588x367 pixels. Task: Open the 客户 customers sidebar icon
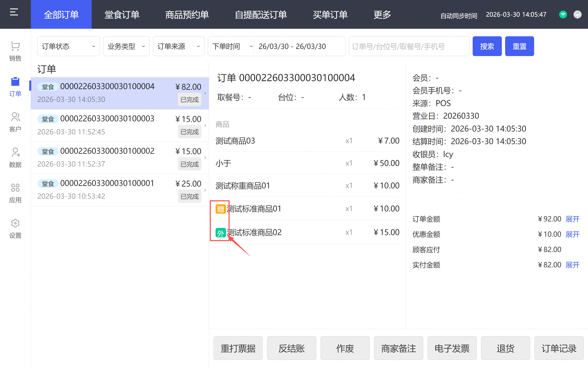15,117
